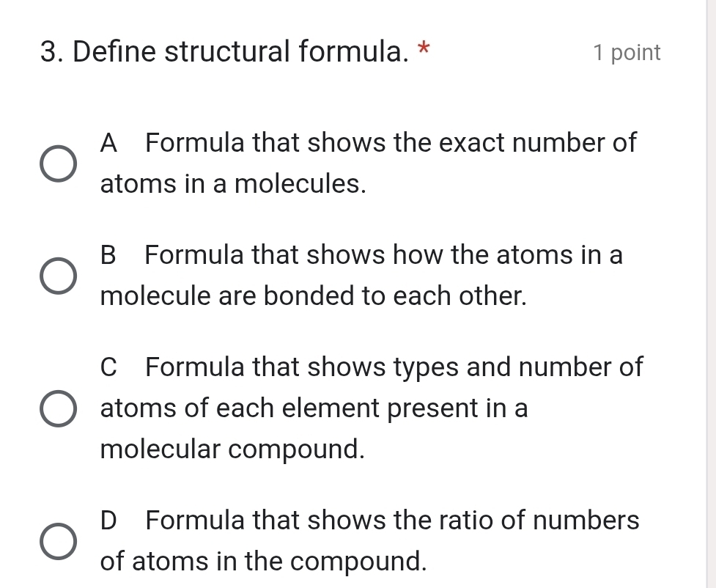Viewport: 716px width, 588px height.
Task: Click the letter "A" option label
Action: (x=109, y=142)
